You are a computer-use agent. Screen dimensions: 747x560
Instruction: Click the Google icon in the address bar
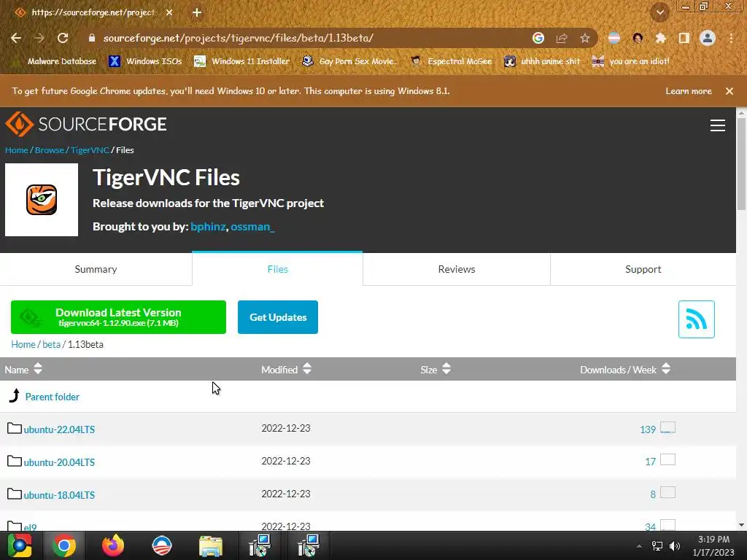pos(538,38)
